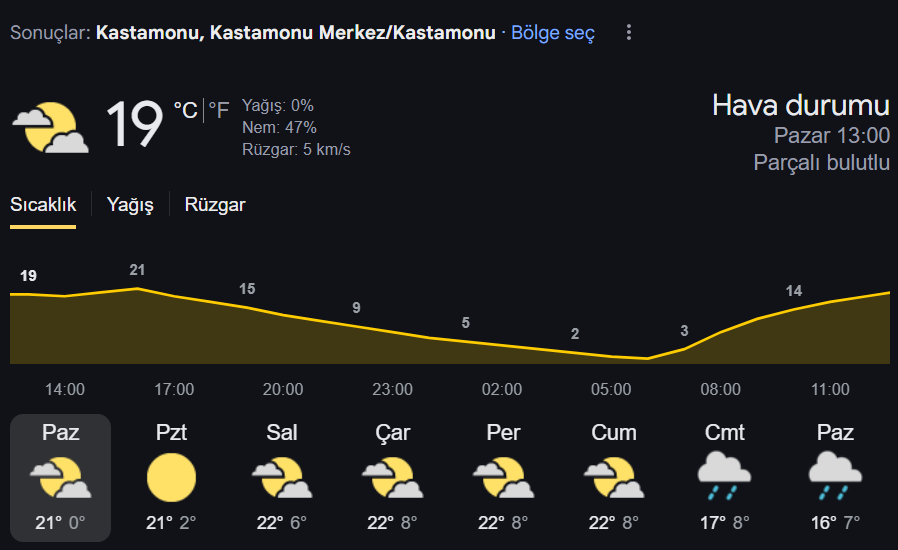This screenshot has height=550, width=898.
Task: Switch to the Rüzgar tab
Action: (215, 205)
